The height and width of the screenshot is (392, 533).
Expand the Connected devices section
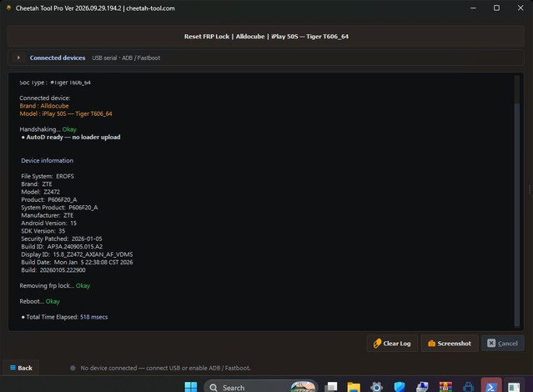18,58
